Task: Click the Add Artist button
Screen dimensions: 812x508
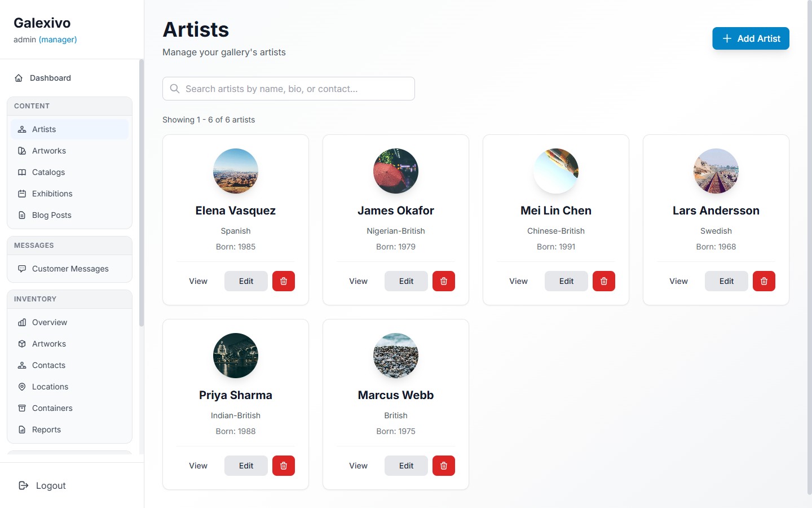Action: pyautogui.click(x=751, y=38)
